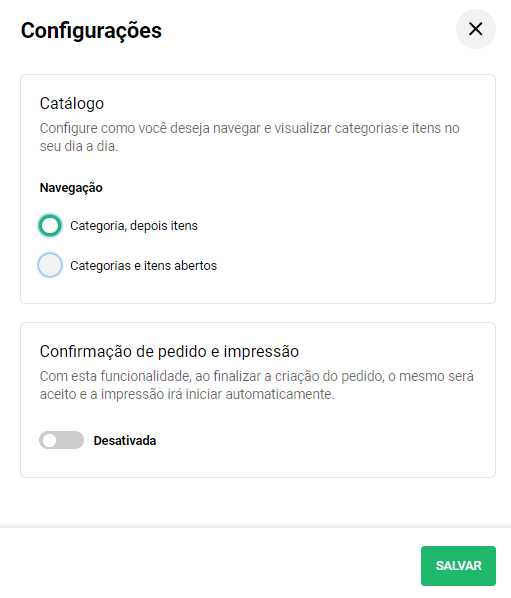Save settings with the SALVAR button
511x598 pixels.
tap(458, 566)
